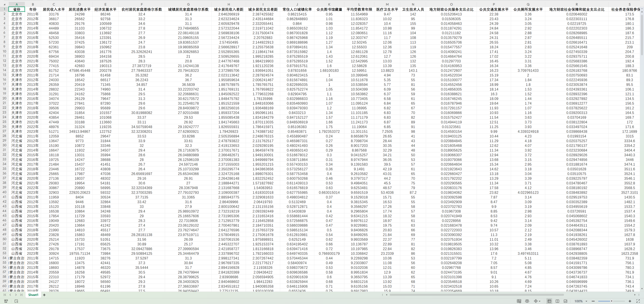Click the zoom out minus icon
Image resolution: width=644 pixels, height=304 pixels.
tap(593, 301)
